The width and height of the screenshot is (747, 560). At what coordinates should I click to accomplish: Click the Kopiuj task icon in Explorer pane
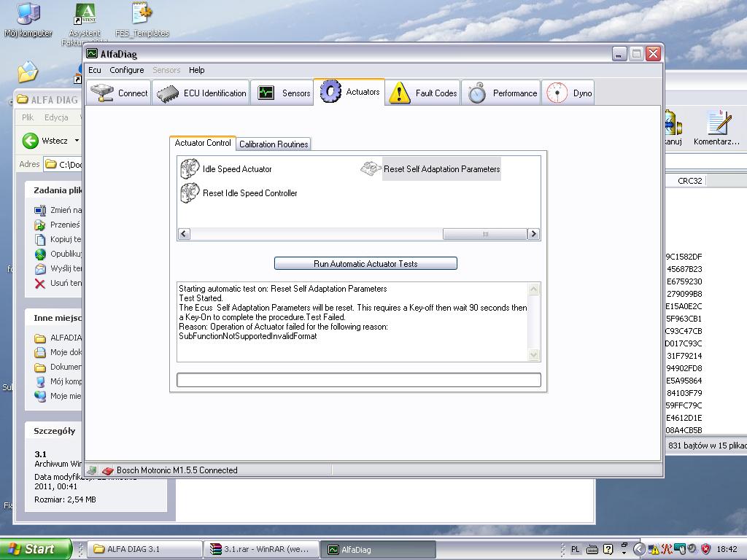coord(40,239)
